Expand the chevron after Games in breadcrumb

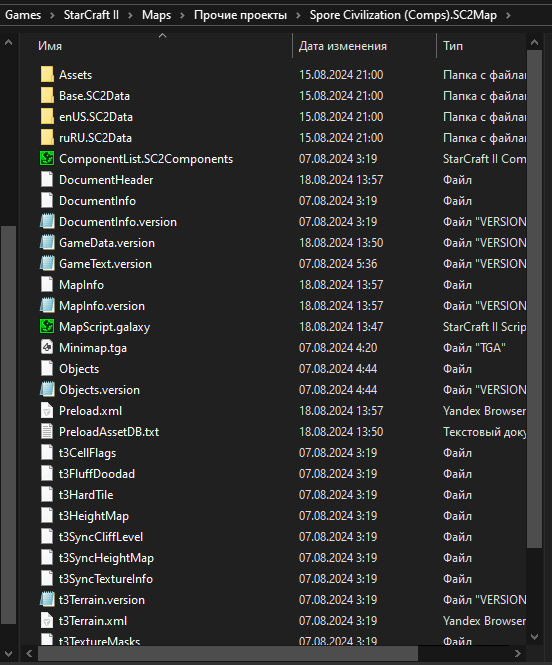[x=52, y=15]
